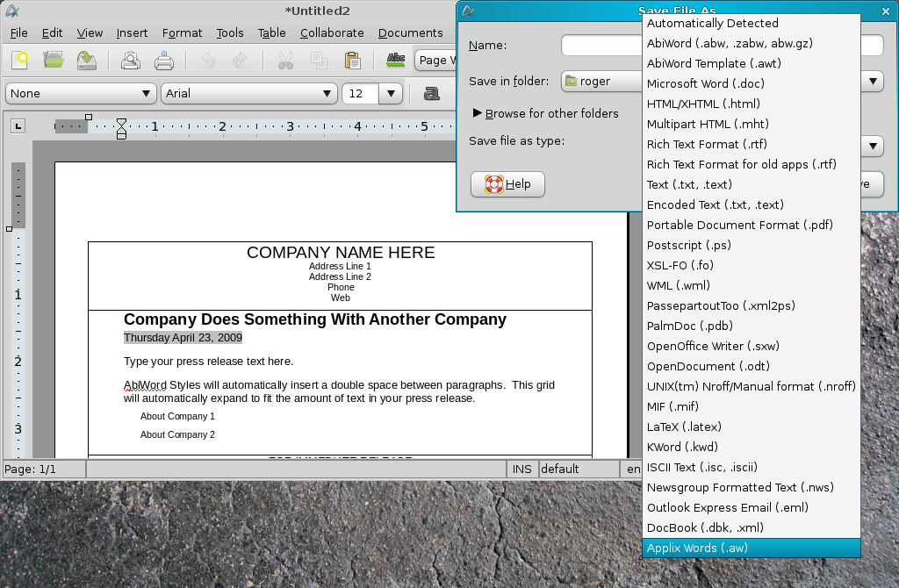
Task: Open the Edit menu
Action: (52, 32)
